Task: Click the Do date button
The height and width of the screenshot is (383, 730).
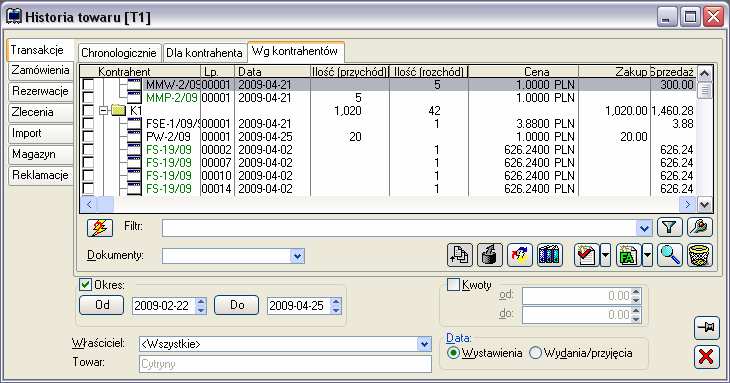Action: tap(237, 305)
